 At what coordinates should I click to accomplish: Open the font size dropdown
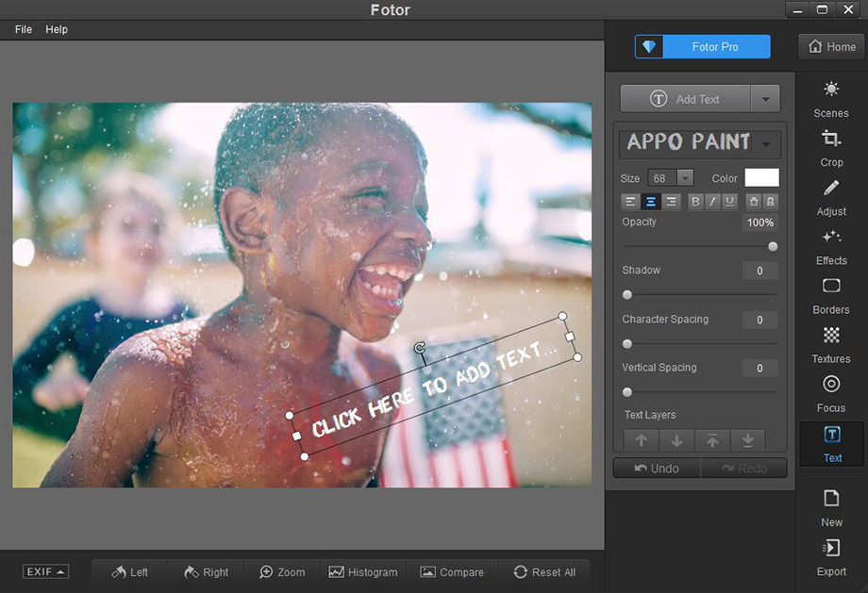pos(685,178)
